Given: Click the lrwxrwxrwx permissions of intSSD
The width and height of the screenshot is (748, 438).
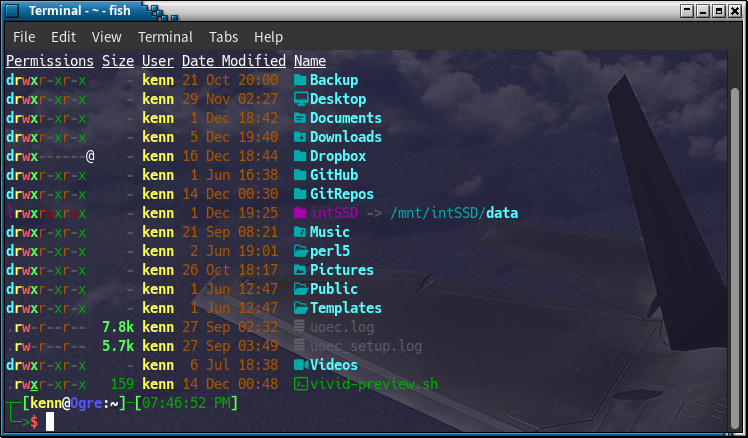Looking at the screenshot, I should coord(46,213).
